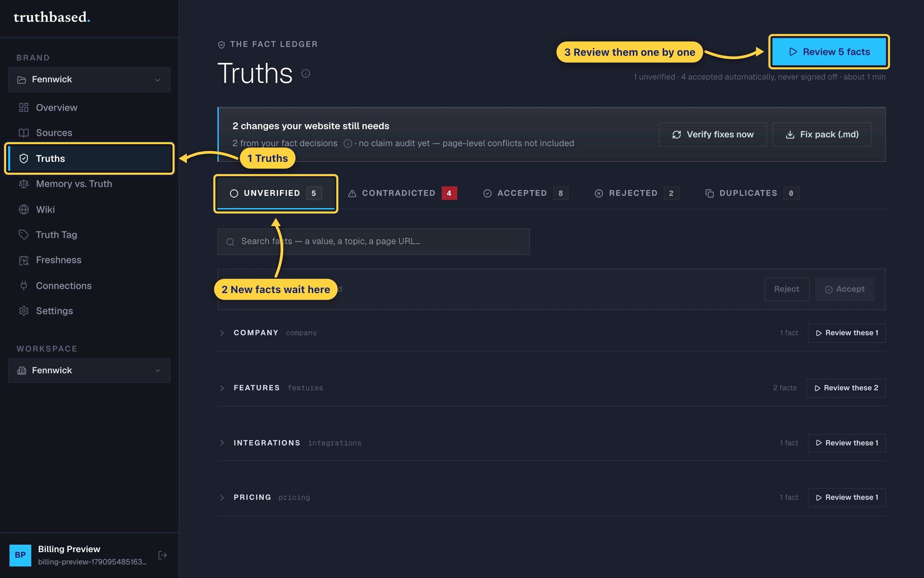Click Review these 1 for Company
Image resolution: width=924 pixels, height=578 pixels.
(847, 333)
